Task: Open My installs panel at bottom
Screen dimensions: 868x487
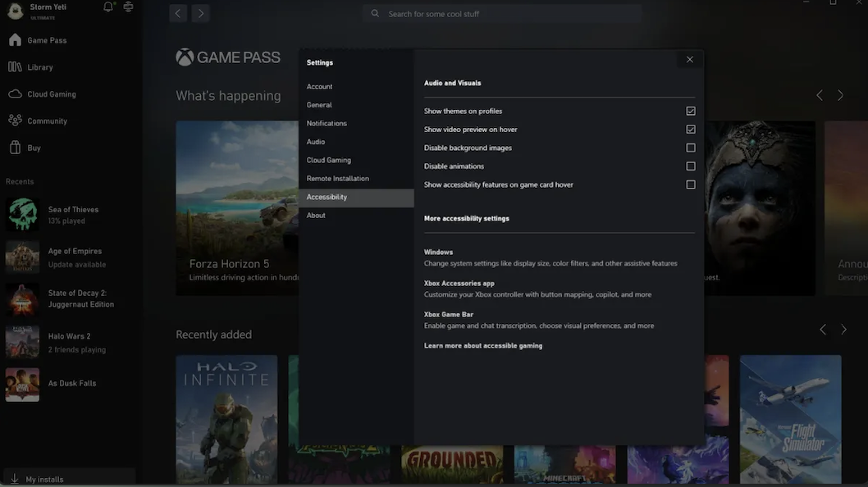Action: [x=44, y=479]
